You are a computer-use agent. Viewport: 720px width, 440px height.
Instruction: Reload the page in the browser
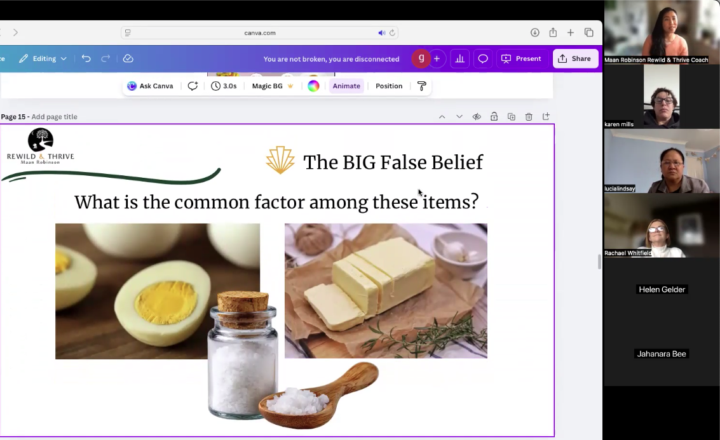point(392,33)
